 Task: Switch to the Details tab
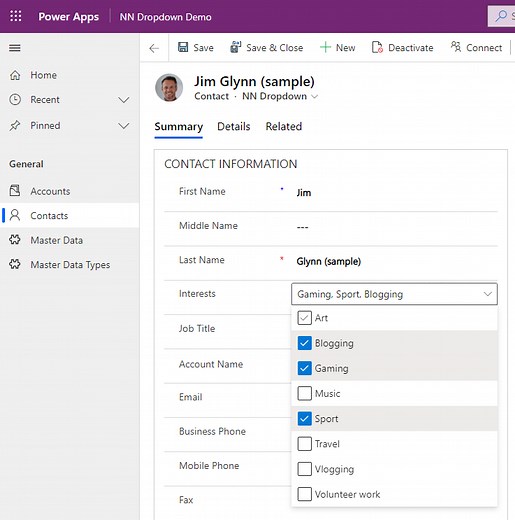234,126
